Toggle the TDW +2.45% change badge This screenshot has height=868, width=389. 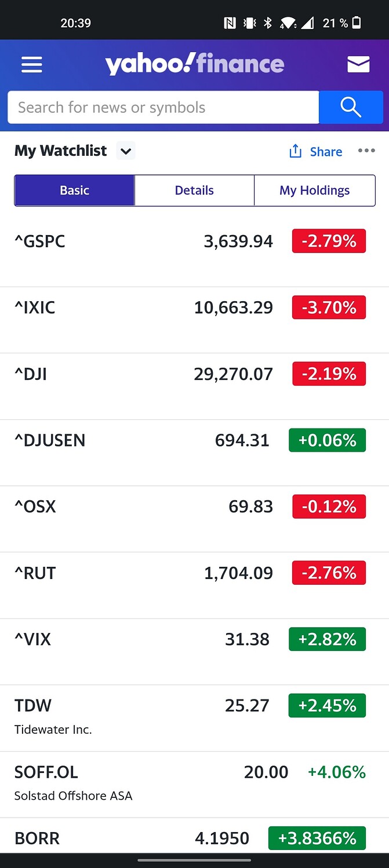(327, 705)
